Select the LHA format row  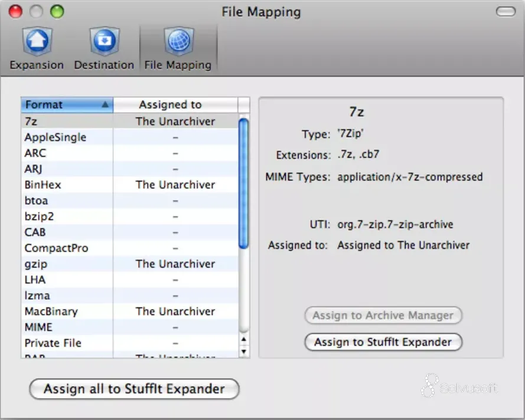[x=129, y=280]
